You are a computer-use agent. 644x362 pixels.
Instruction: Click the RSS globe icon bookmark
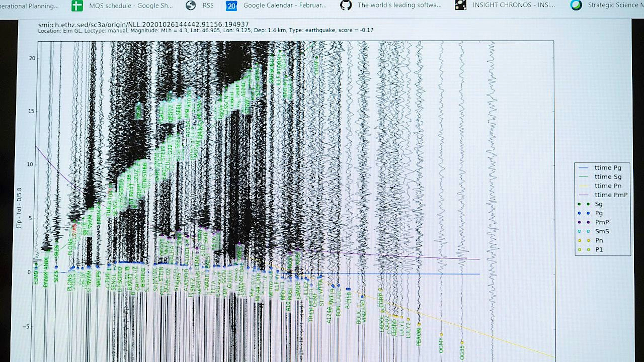(x=191, y=5)
